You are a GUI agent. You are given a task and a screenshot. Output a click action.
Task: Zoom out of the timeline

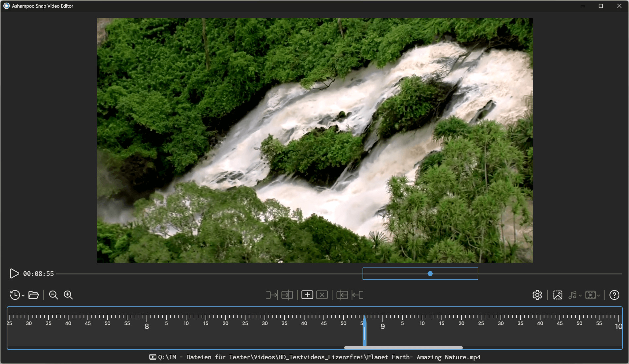click(x=53, y=295)
